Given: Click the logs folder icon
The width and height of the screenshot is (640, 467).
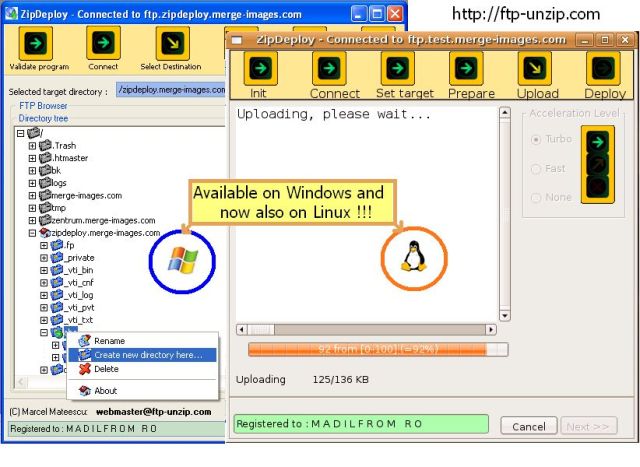Looking at the screenshot, I should click(45, 183).
